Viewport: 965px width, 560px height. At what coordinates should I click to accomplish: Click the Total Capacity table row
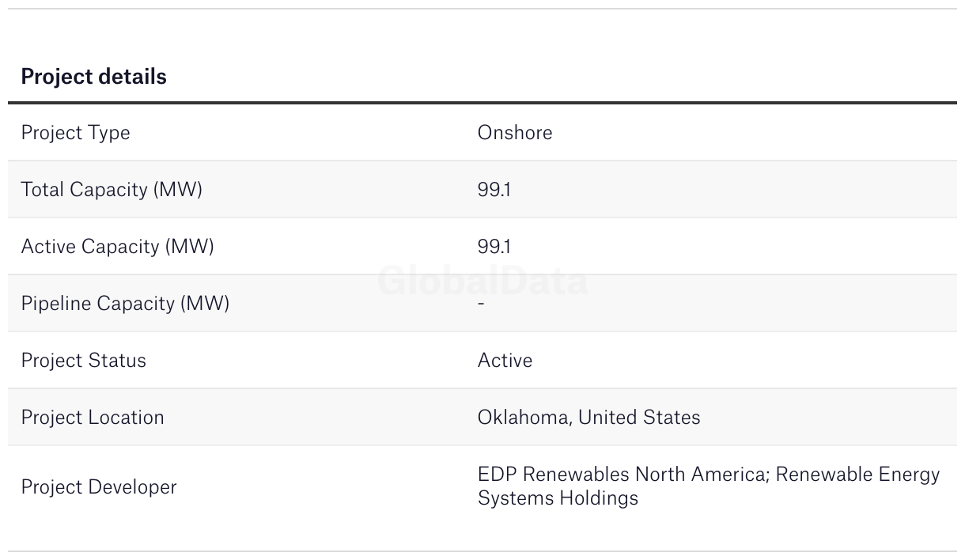[x=482, y=190]
